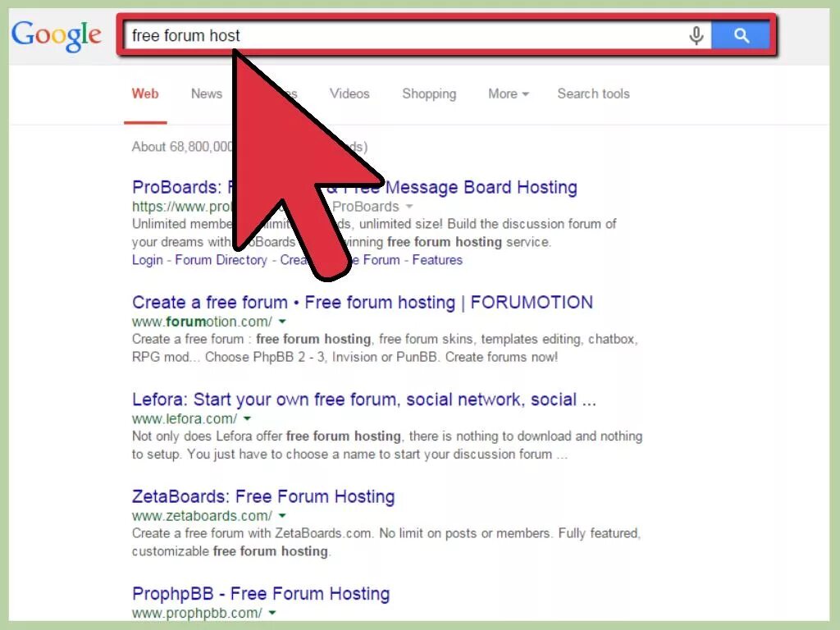Activate voice search microphone icon
Viewport: 840px width, 630px height.
(696, 35)
